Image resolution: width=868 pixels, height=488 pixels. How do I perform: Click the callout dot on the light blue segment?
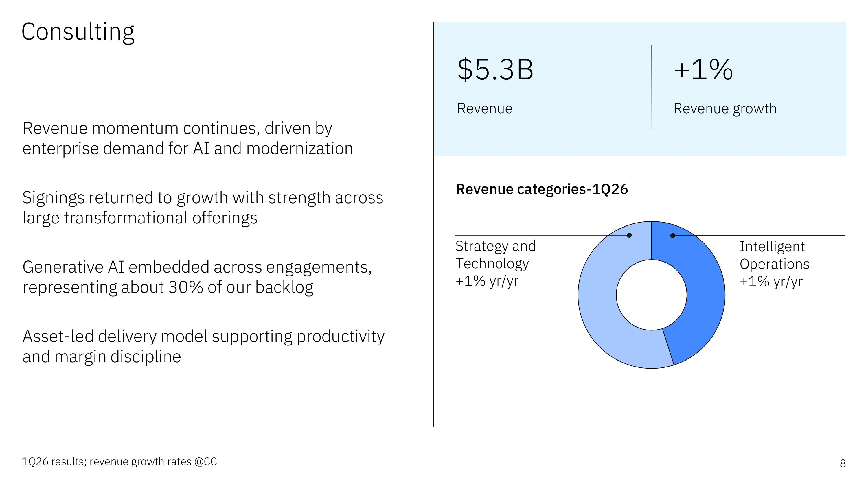click(629, 235)
